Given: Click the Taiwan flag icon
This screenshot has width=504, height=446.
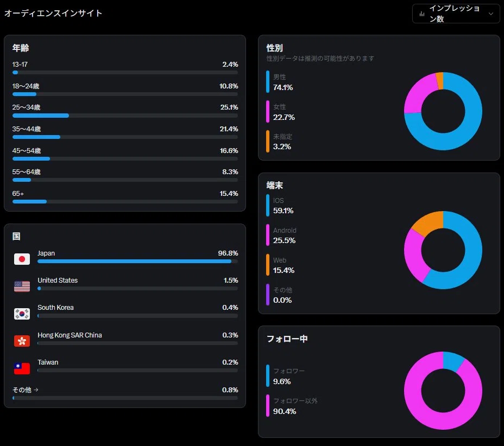Looking at the screenshot, I should (x=22, y=368).
